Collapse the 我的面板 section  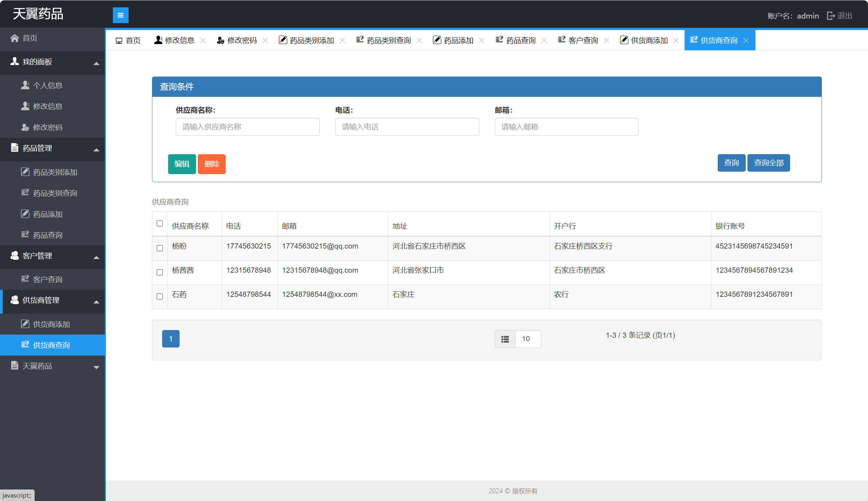point(96,63)
